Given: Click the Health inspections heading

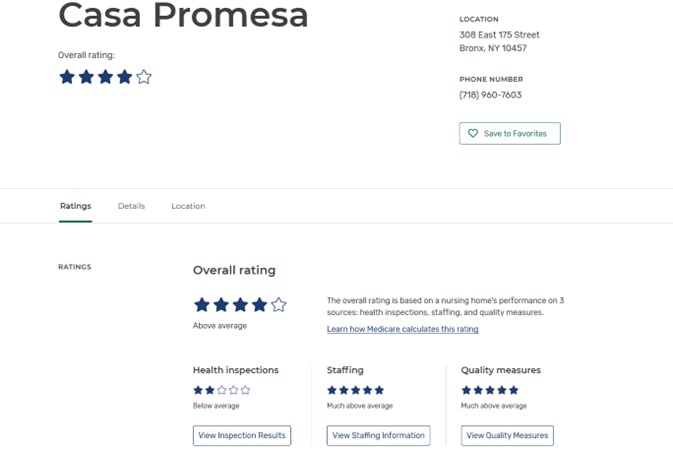Looking at the screenshot, I should pos(235,370).
